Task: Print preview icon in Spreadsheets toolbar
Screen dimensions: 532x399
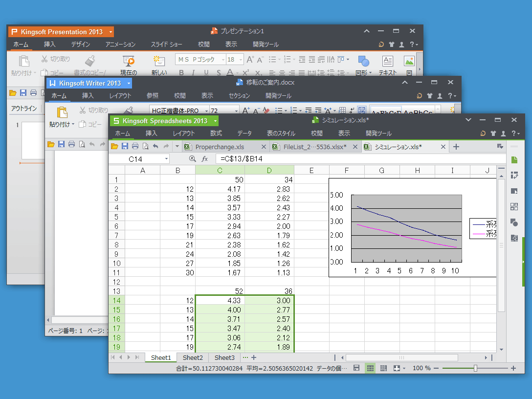Action: tap(145, 146)
